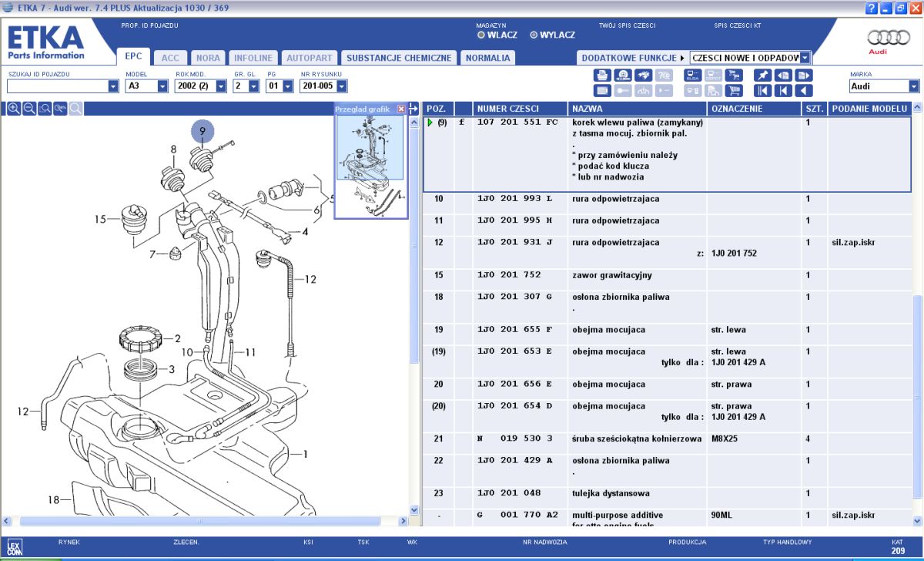Viewport: 924px width, 561px height.
Task: Open the SUBSTANCJE CHEMICZNE tab
Action: (399, 58)
